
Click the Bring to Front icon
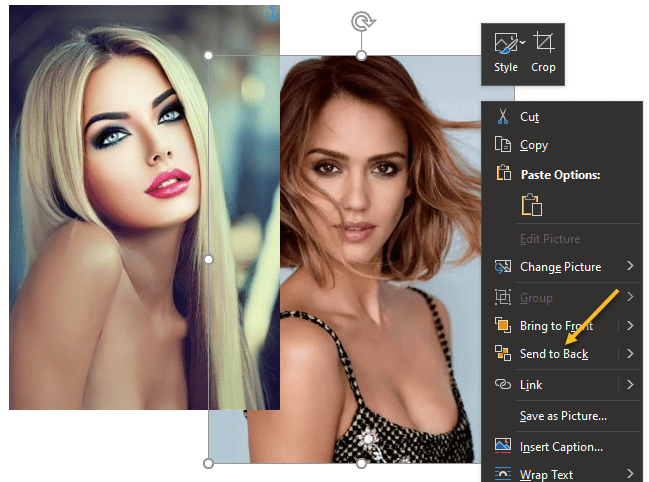tap(503, 325)
